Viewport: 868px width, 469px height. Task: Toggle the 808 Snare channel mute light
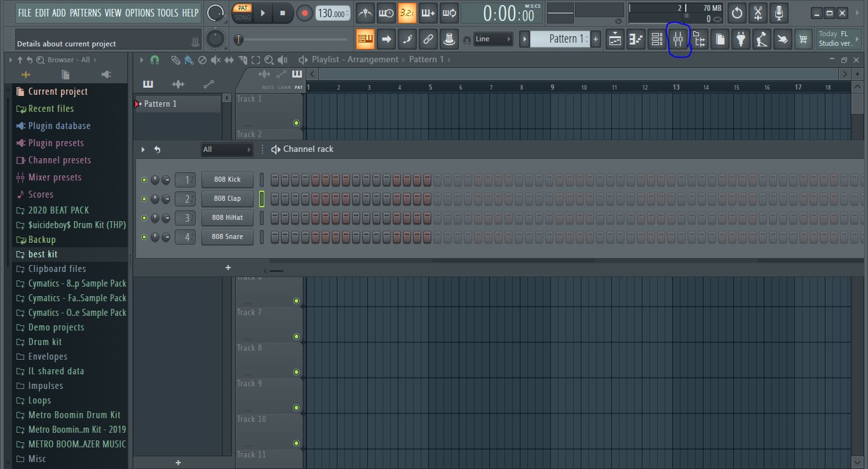144,237
